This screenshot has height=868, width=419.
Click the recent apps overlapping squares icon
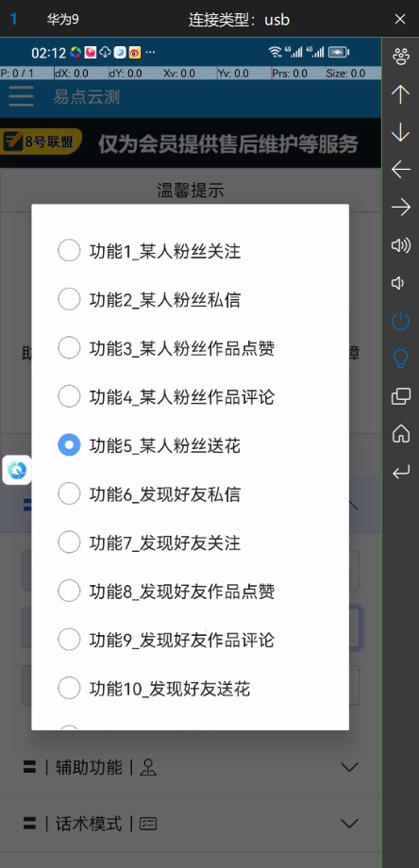(x=401, y=396)
